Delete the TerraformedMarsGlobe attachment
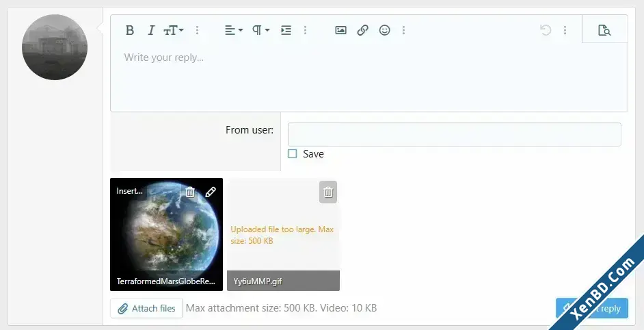 pyautogui.click(x=190, y=192)
